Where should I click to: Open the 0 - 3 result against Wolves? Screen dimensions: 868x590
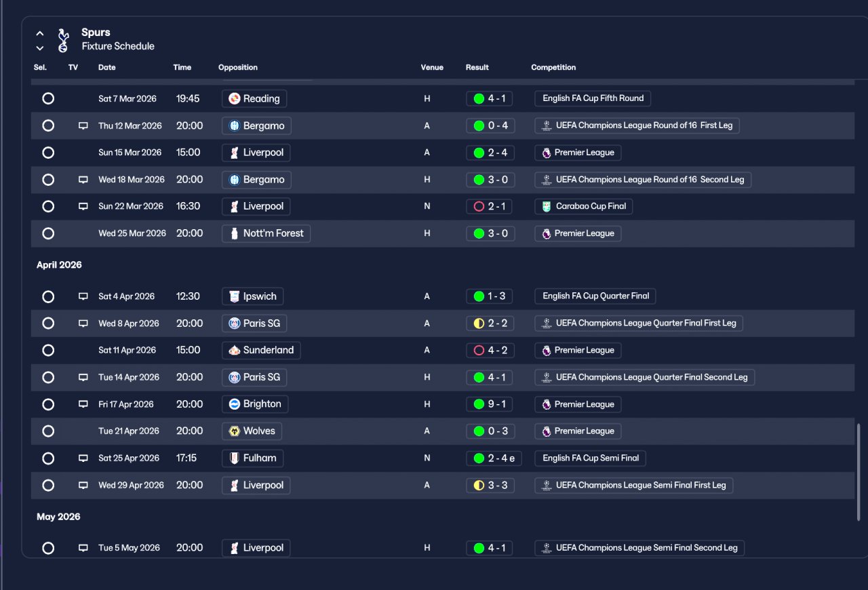coord(490,431)
